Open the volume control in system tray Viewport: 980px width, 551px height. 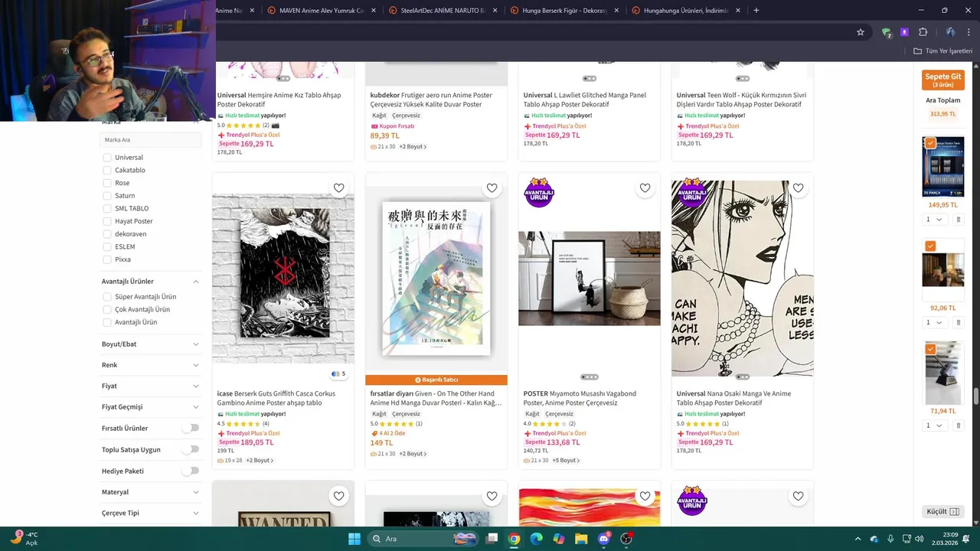pyautogui.click(x=919, y=539)
